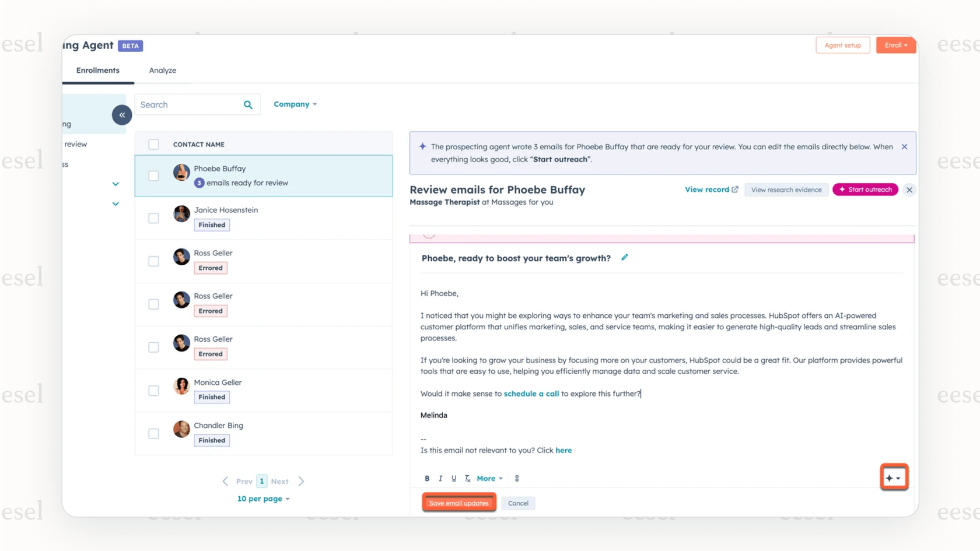
Task: Toggle bold formatting in the email editor
Action: 427,478
